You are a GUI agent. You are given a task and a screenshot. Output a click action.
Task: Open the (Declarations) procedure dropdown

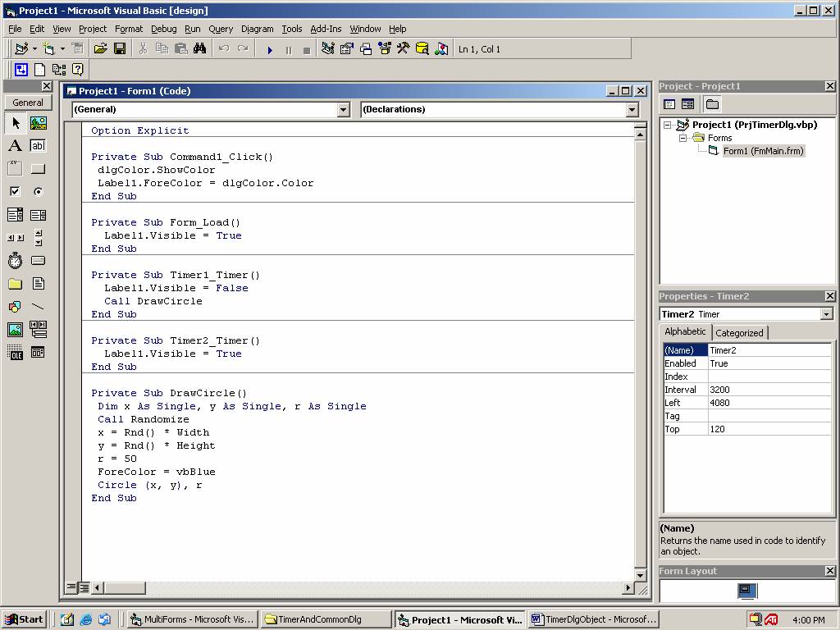point(632,110)
